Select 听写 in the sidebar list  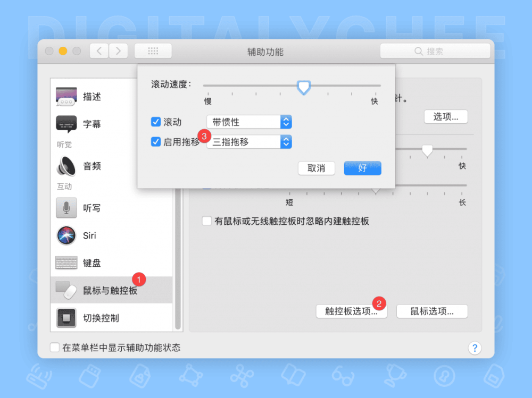[112, 208]
